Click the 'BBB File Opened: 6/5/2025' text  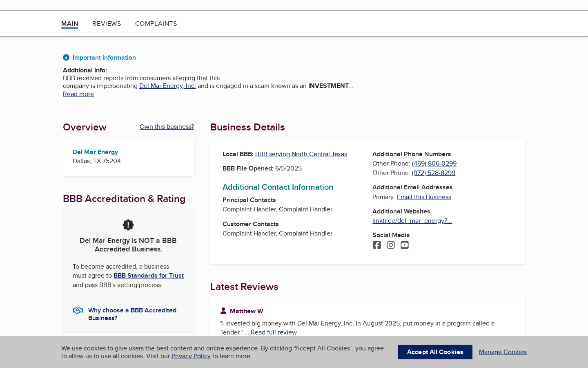(x=262, y=168)
